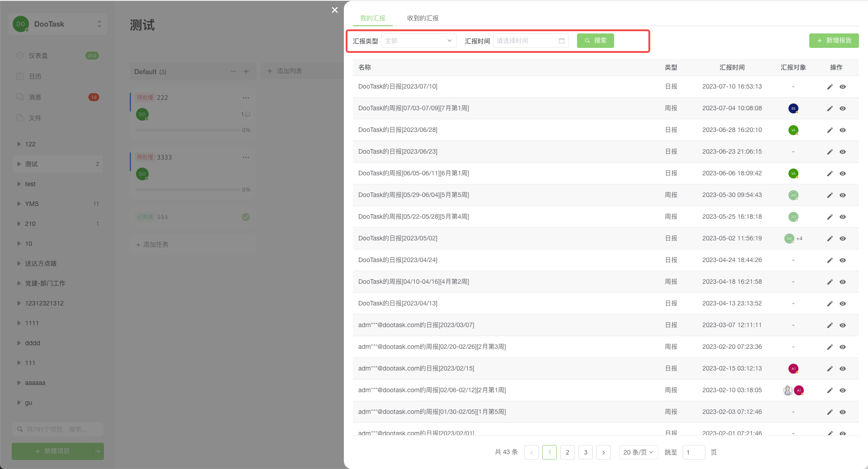Open the date picker icon in 汇报时间 field

click(562, 41)
